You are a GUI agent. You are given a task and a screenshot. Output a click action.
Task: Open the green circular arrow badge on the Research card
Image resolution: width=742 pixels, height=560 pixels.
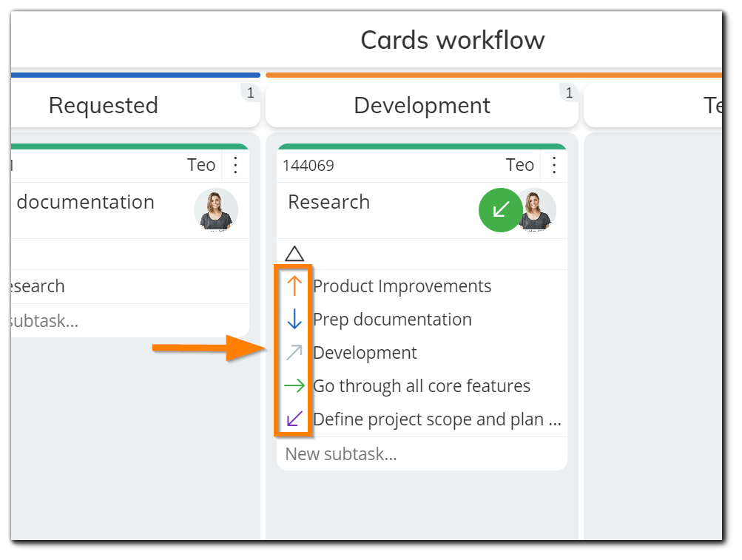coord(500,211)
